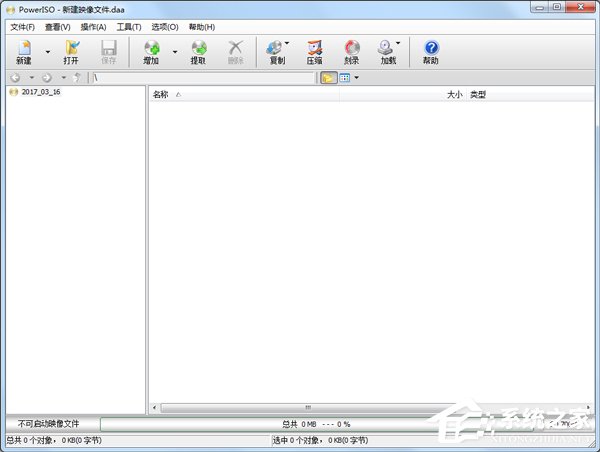Viewport: 600px width, 452px height.
Task: Click the 选中 0 个对象 status text
Action: coord(320,441)
